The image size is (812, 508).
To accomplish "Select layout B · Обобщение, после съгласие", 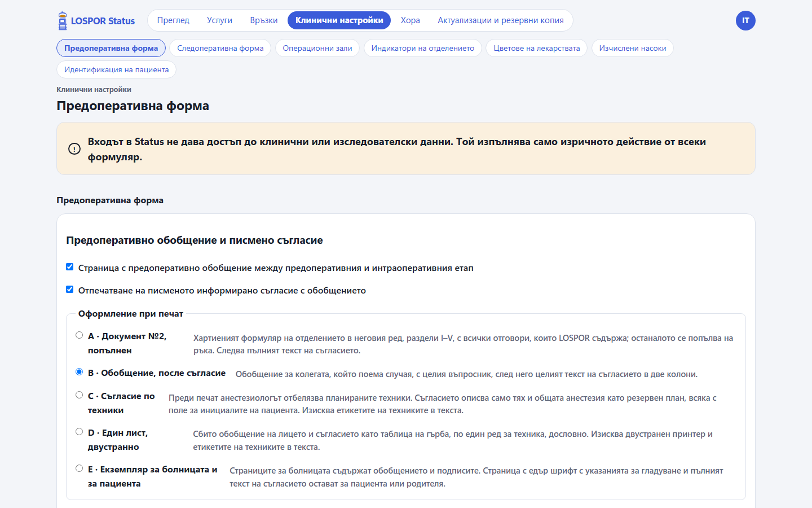I will pyautogui.click(x=80, y=372).
